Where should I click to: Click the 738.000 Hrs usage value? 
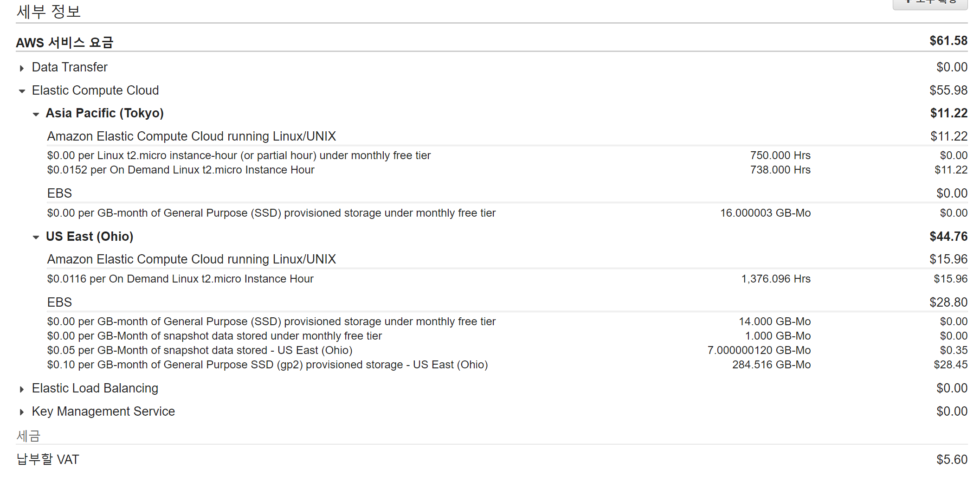coord(780,170)
